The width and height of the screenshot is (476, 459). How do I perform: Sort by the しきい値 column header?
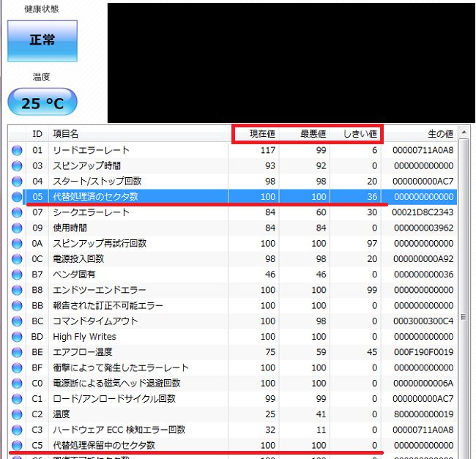pyautogui.click(x=355, y=134)
